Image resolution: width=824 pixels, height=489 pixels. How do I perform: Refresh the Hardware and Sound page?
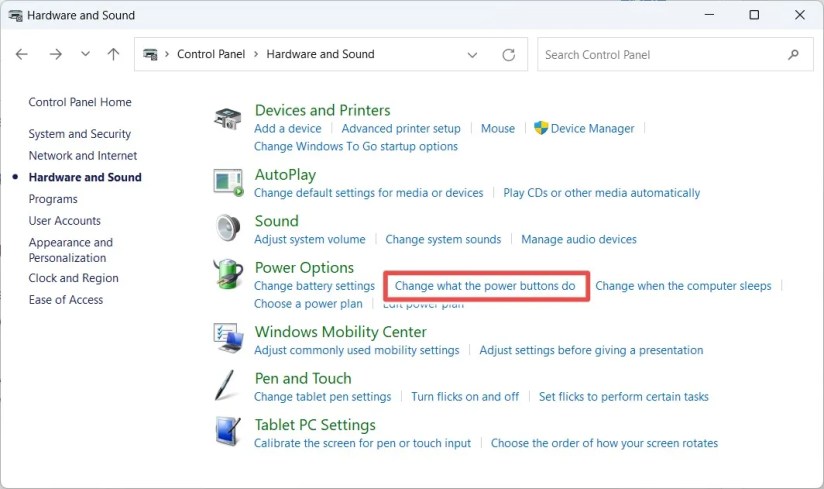coord(508,55)
